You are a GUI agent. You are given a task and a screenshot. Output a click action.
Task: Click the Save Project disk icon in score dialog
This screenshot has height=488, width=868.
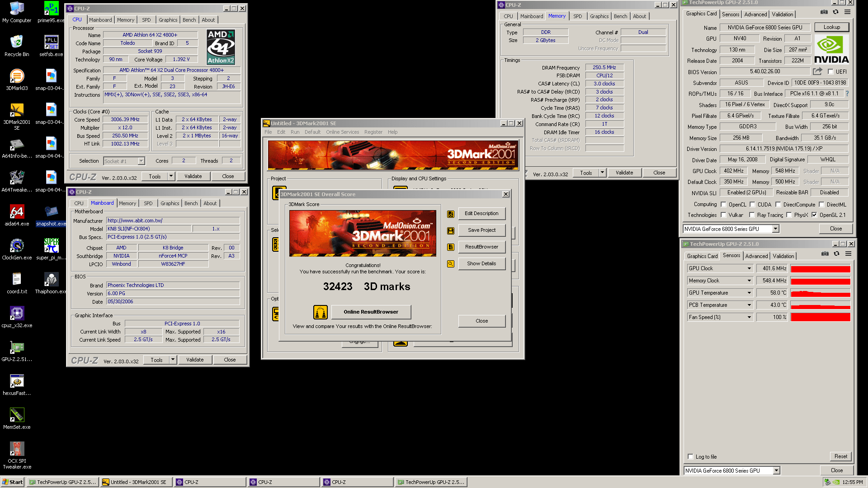click(x=451, y=231)
